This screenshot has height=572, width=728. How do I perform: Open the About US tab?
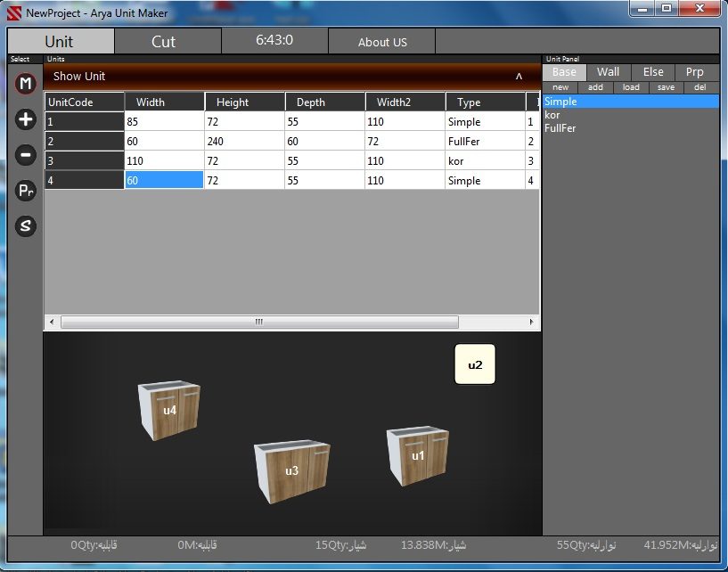(x=382, y=42)
